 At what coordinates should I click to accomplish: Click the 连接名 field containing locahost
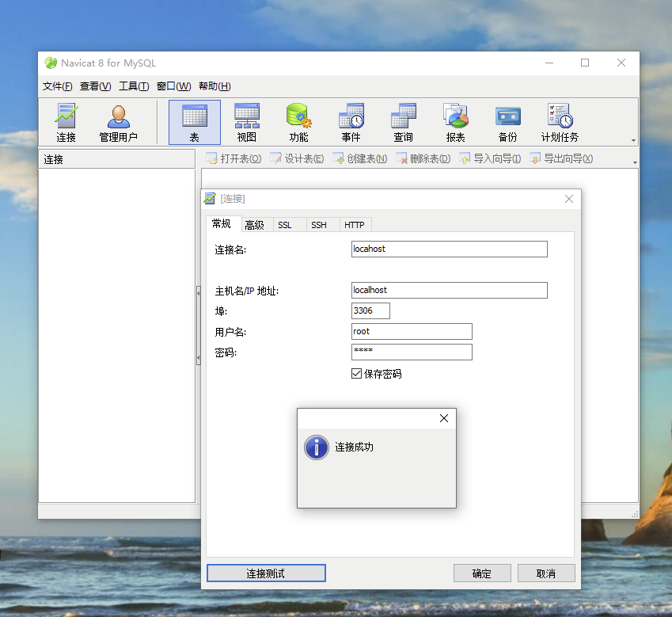click(449, 249)
